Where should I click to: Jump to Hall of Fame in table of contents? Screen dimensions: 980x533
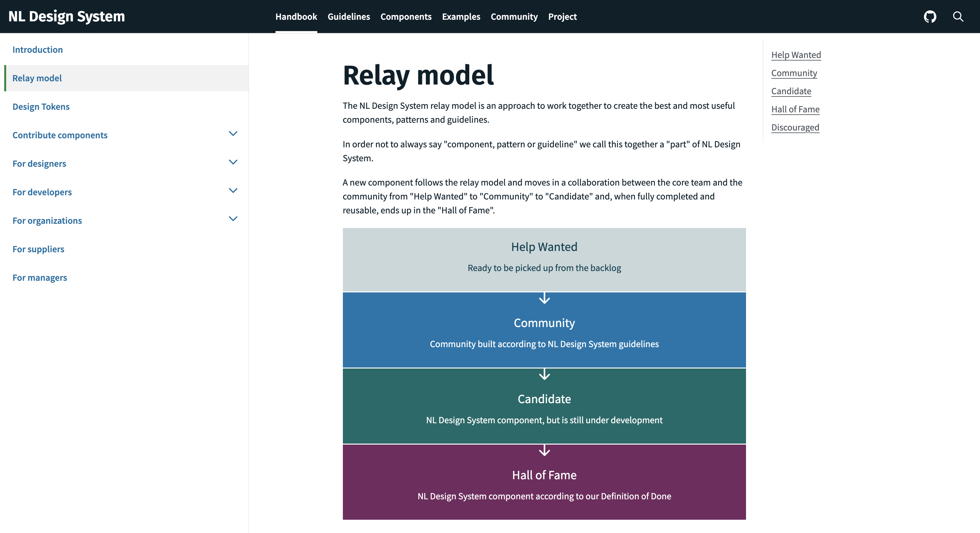(x=795, y=109)
